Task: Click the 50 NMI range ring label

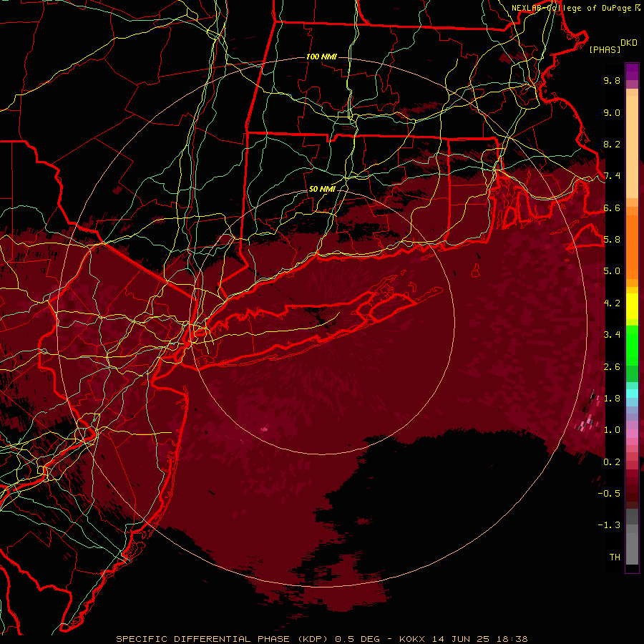Action: coord(322,189)
